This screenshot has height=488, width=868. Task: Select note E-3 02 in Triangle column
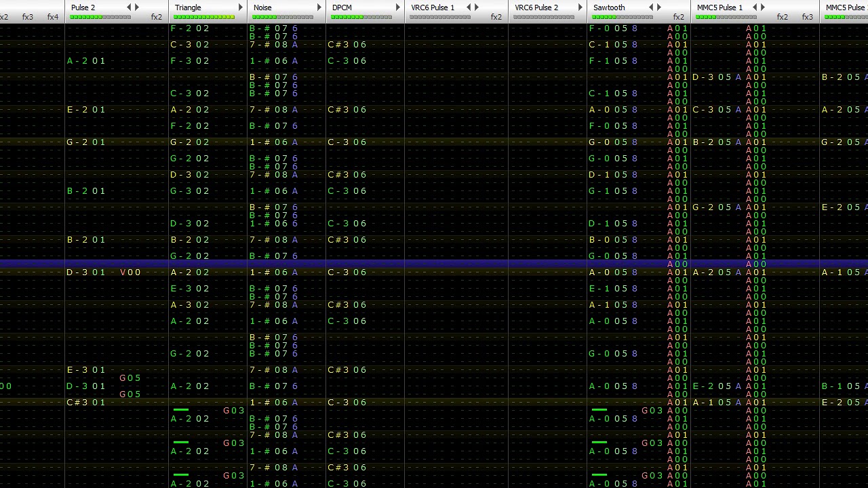click(190, 289)
